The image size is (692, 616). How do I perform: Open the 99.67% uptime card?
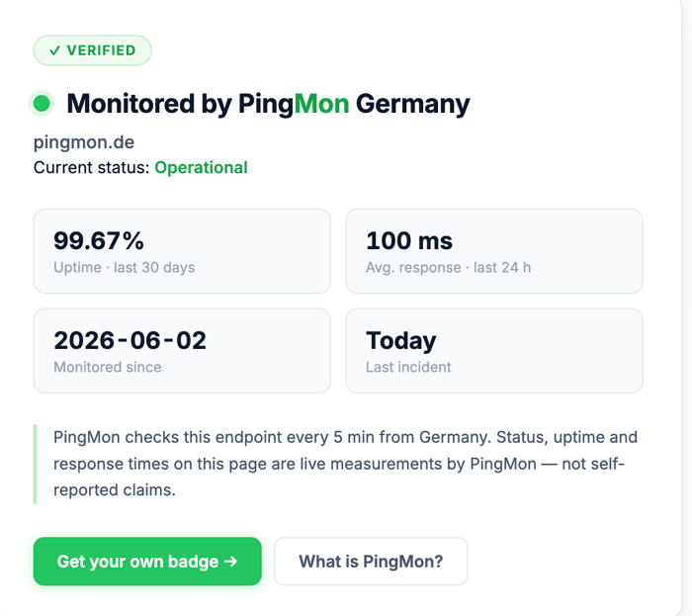point(182,251)
